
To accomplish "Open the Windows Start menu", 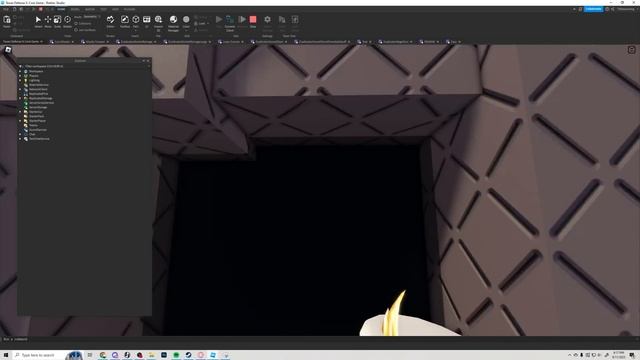I will 6,355.
